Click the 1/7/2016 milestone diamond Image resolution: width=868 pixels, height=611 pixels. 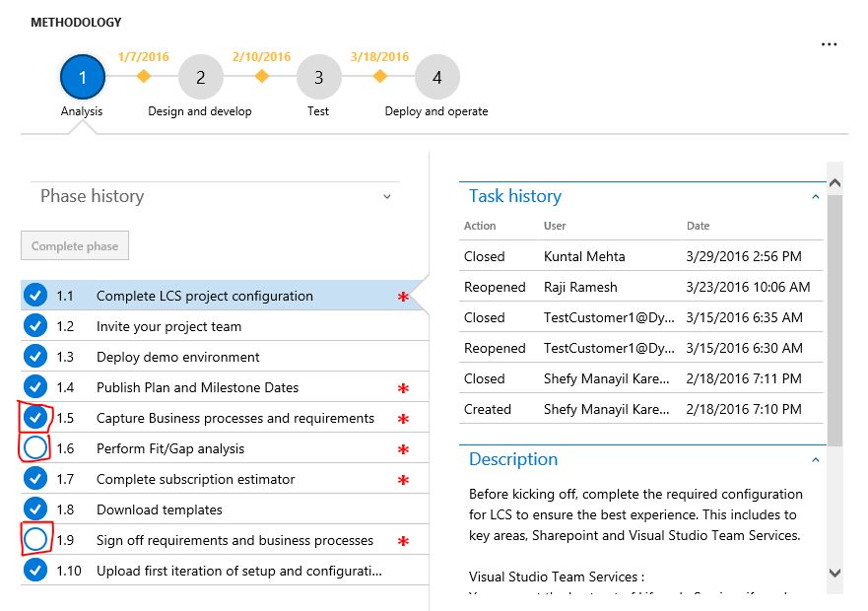(143, 76)
